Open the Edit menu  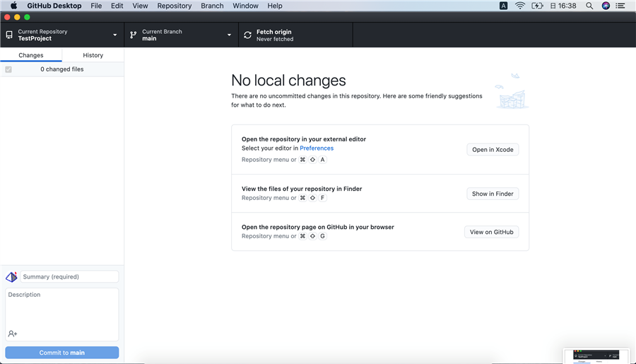tap(117, 6)
